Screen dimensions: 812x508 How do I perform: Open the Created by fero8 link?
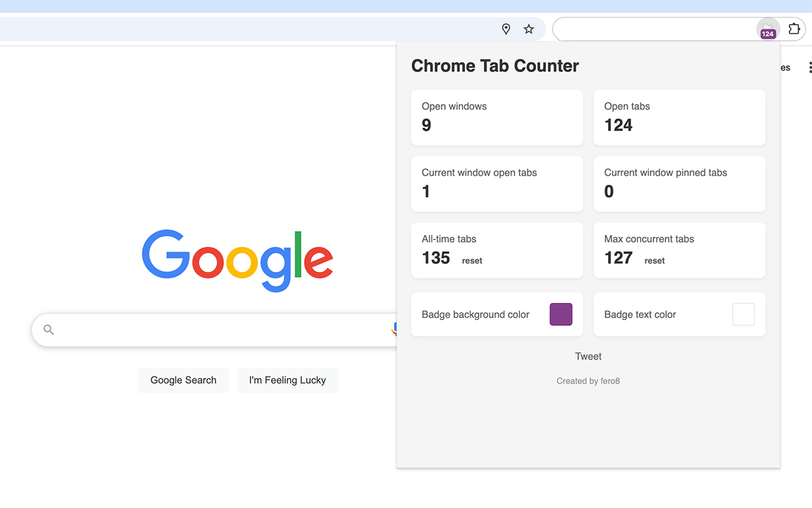[588, 381]
